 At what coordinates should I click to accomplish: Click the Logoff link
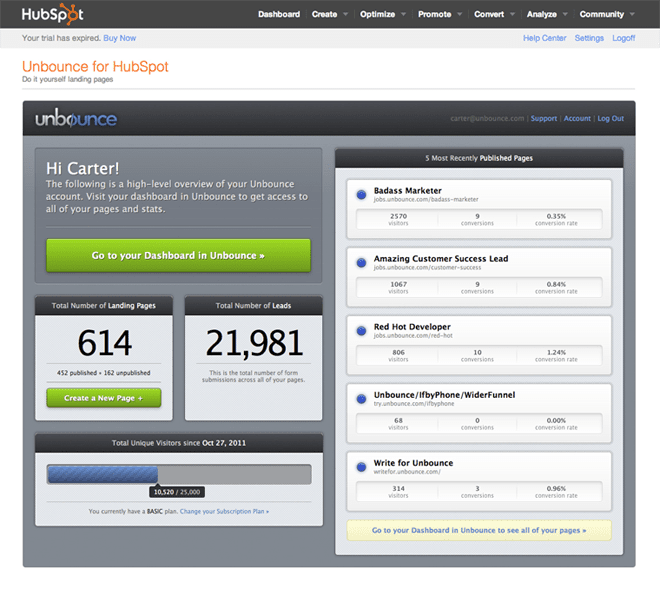[x=623, y=38]
